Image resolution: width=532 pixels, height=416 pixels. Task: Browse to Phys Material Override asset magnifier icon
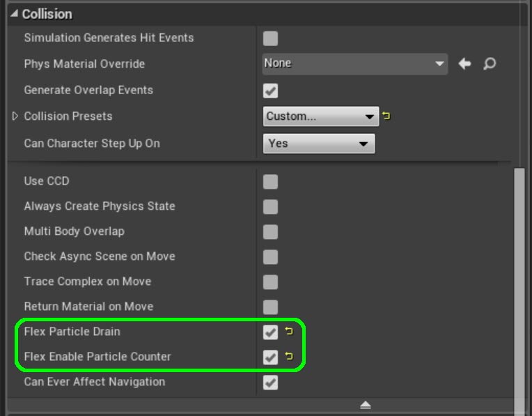pyautogui.click(x=490, y=63)
